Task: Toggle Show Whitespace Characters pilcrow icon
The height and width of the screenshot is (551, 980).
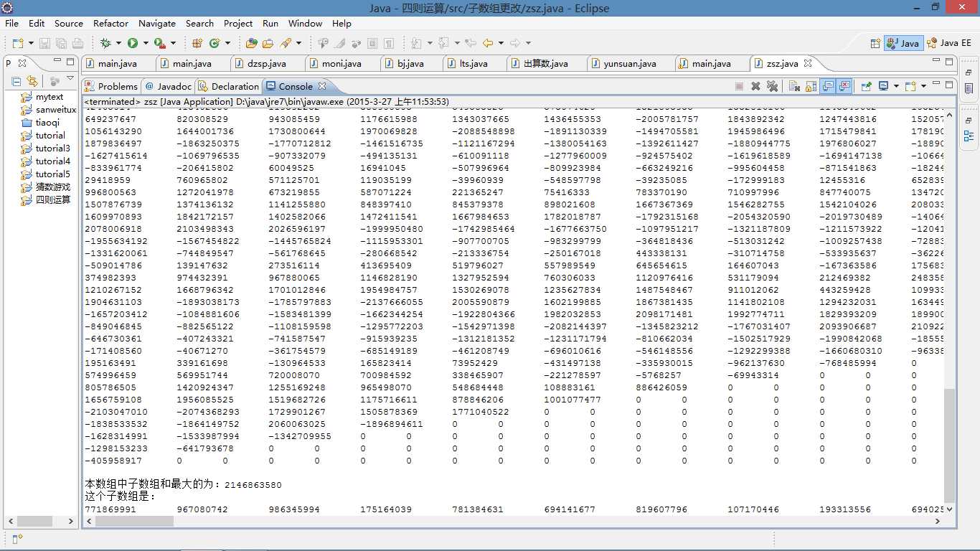Action: [x=389, y=44]
